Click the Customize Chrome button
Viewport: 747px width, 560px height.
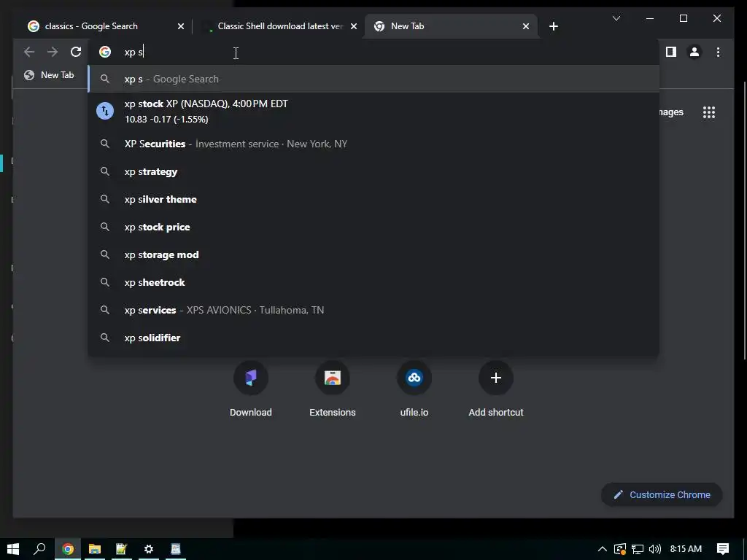point(662,495)
